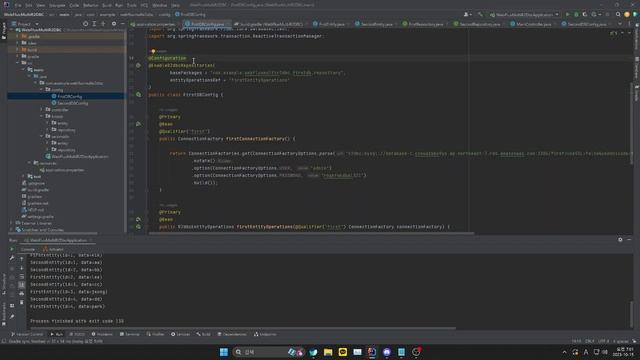
Task: Open the Profiler tool window
Action: [156, 334]
